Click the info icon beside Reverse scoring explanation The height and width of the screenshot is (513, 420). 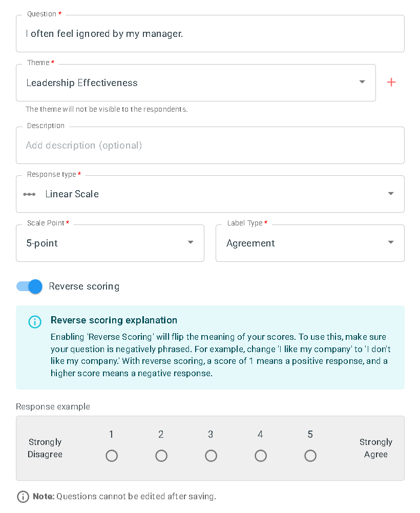click(34, 322)
